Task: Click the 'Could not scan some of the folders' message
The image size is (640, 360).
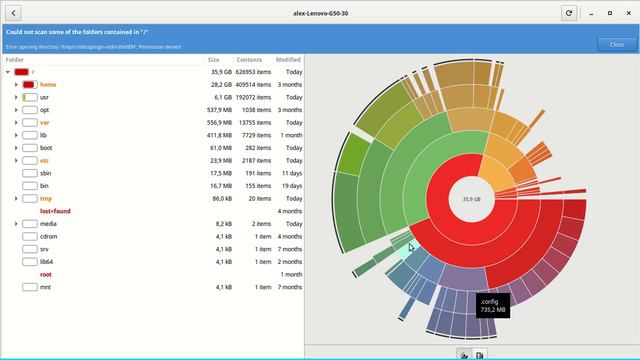Action: coord(77,32)
